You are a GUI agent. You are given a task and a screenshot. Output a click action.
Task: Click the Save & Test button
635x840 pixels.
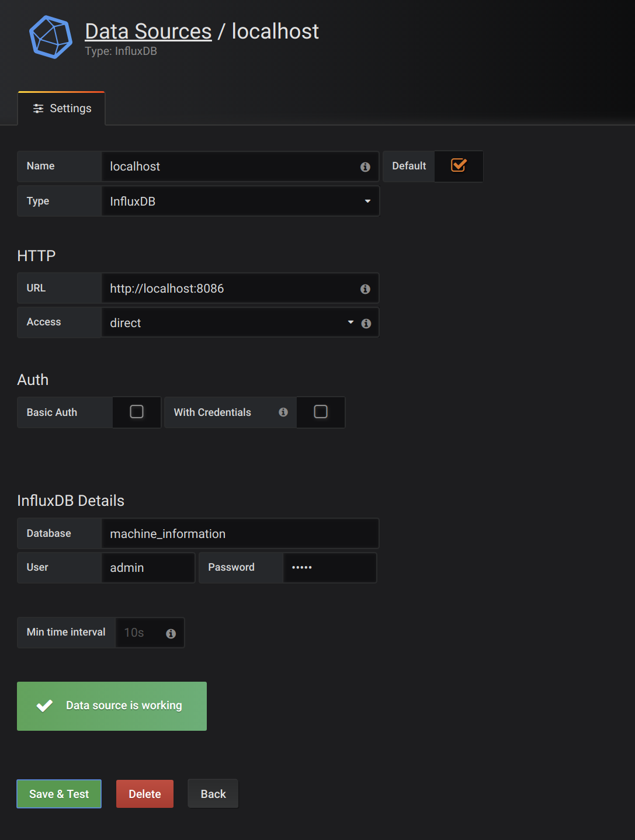click(x=59, y=794)
